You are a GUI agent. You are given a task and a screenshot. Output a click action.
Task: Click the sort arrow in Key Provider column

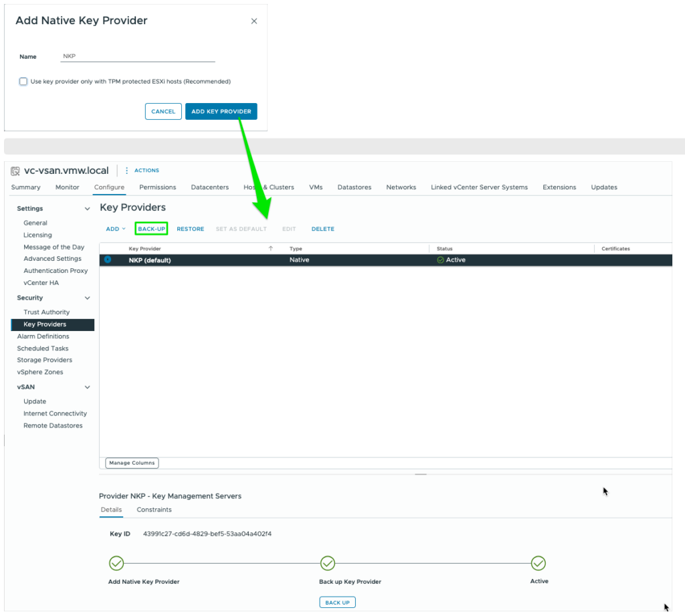271,249
